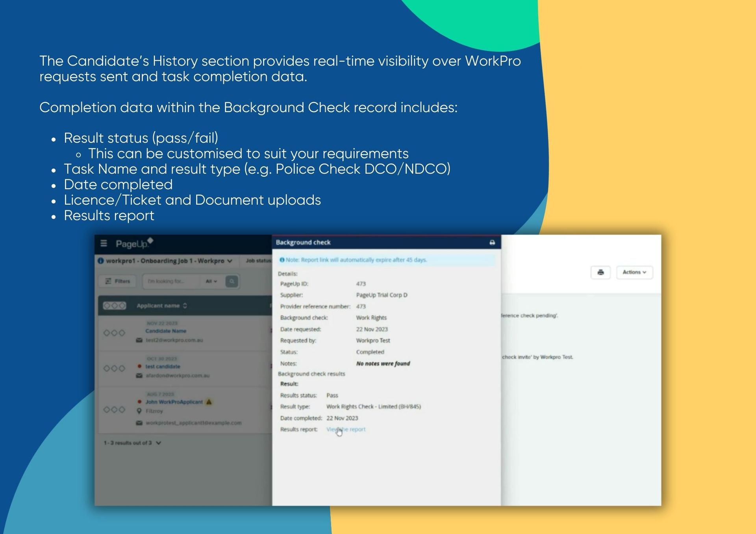Open the PageUp hamburger menu
The width and height of the screenshot is (756, 534).
[104, 244]
